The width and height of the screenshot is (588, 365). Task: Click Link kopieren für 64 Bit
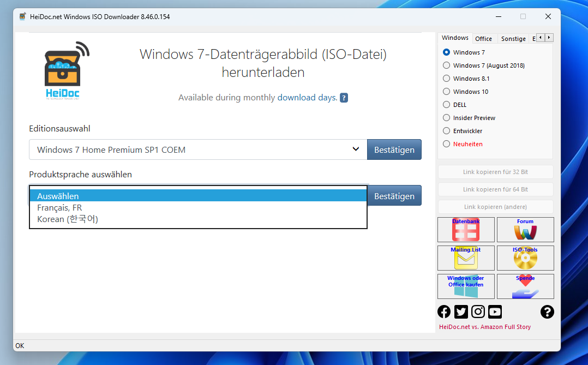tap(495, 189)
